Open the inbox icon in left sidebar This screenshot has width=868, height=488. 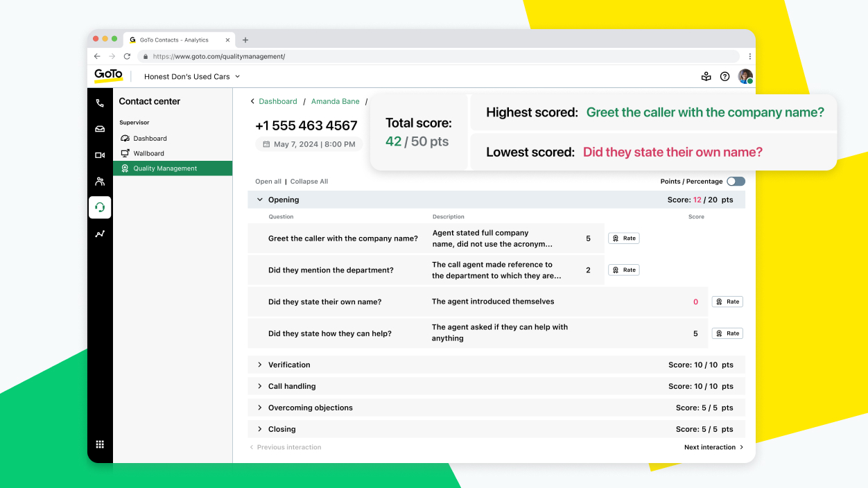click(100, 129)
